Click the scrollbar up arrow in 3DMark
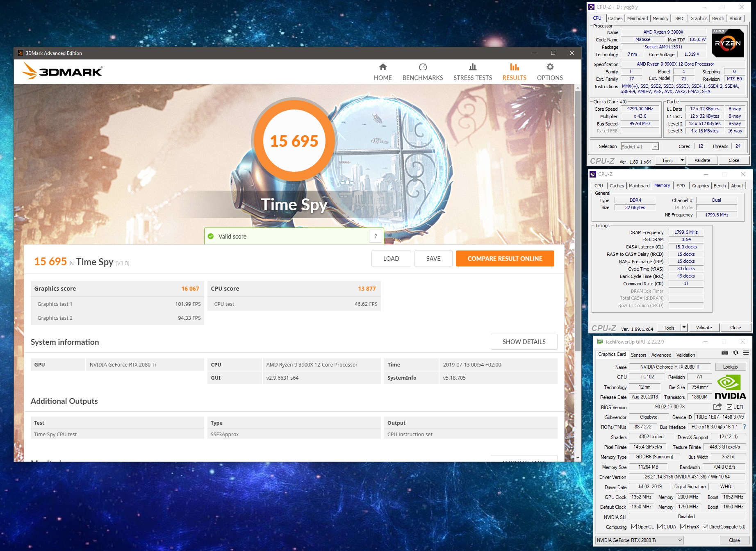This screenshot has height=551, width=756. click(578, 88)
